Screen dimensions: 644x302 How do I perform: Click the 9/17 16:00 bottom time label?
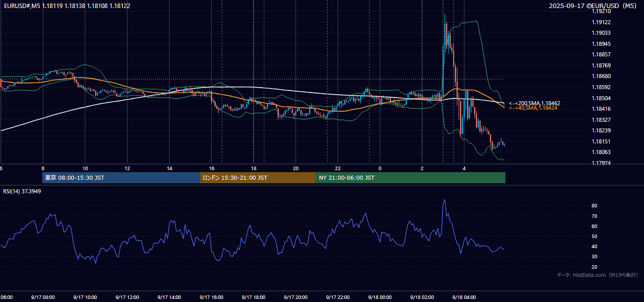212,297
